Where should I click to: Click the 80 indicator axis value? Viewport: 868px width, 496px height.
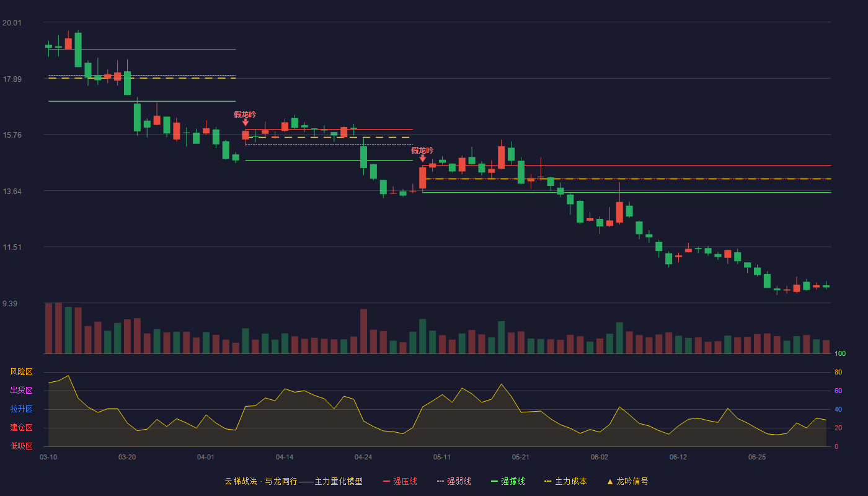pos(838,372)
